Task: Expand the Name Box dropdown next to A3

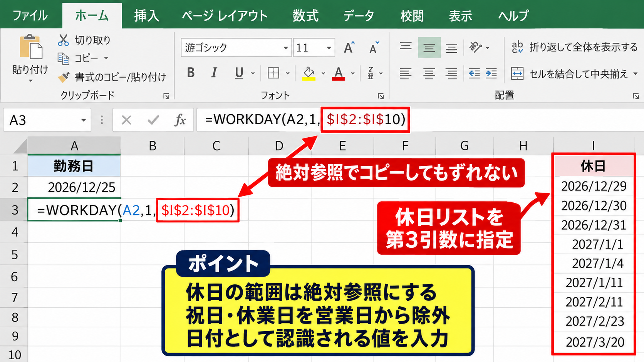Action: point(83,120)
